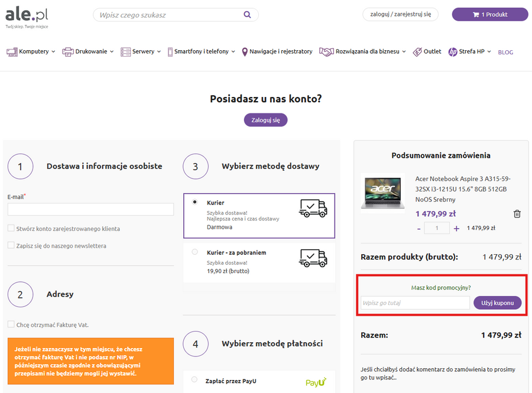
Task: Expand the Komputery menu
Action: click(31, 52)
